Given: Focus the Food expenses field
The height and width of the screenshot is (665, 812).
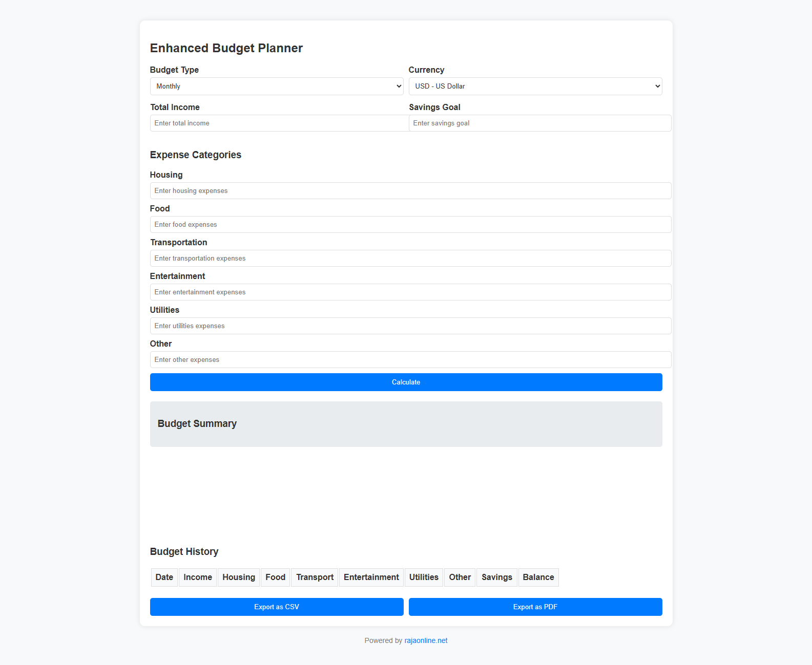Looking at the screenshot, I should tap(411, 224).
